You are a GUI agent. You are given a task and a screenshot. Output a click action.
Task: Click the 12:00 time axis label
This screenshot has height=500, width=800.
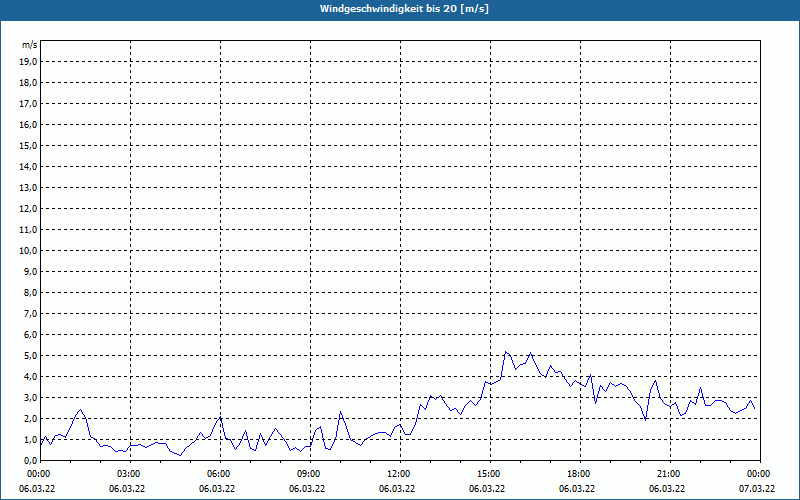(400, 474)
